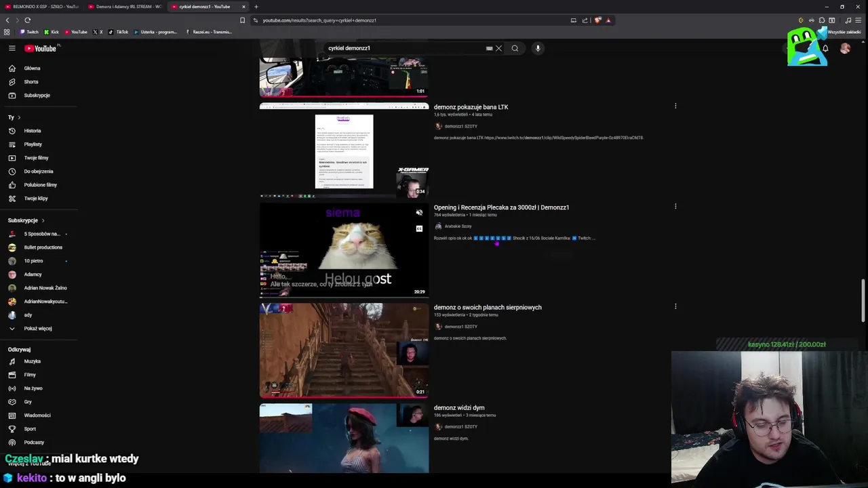Go to the YouTube home logo
Image resolution: width=868 pixels, height=488 pixels.
41,48
